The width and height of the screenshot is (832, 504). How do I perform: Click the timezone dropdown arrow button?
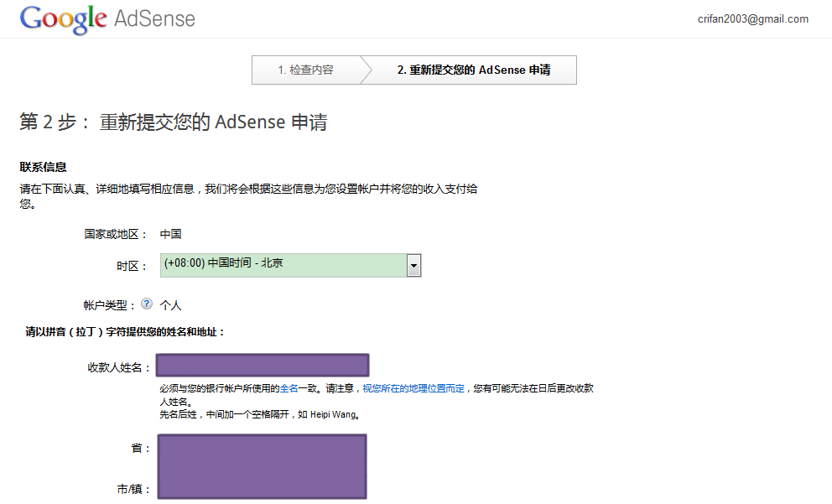point(413,265)
